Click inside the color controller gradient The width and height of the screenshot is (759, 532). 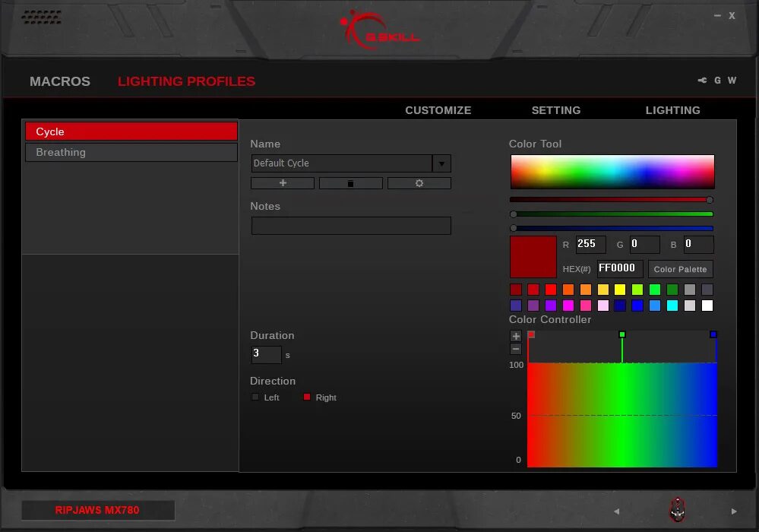pyautogui.click(x=622, y=415)
